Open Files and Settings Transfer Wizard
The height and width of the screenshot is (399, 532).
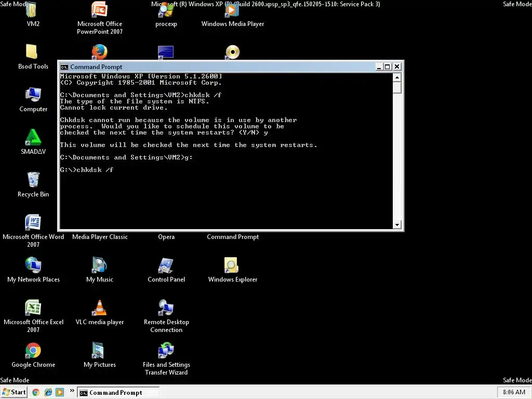point(166,350)
